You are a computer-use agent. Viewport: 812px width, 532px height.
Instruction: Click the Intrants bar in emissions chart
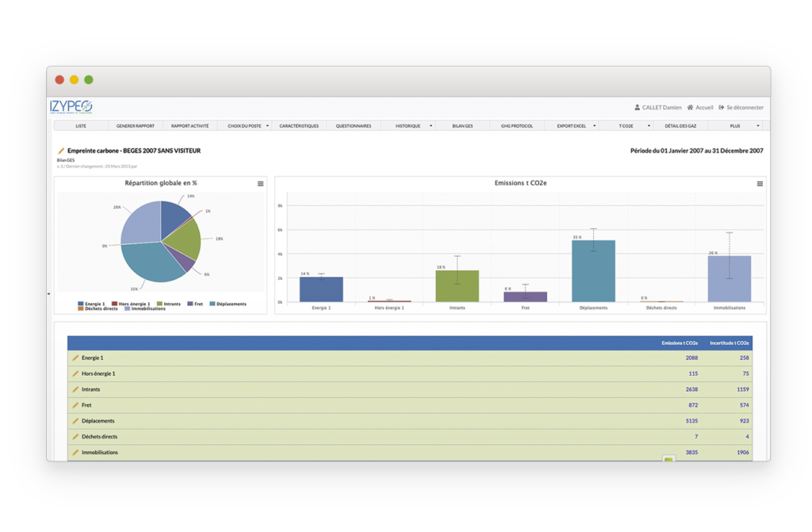click(458, 286)
